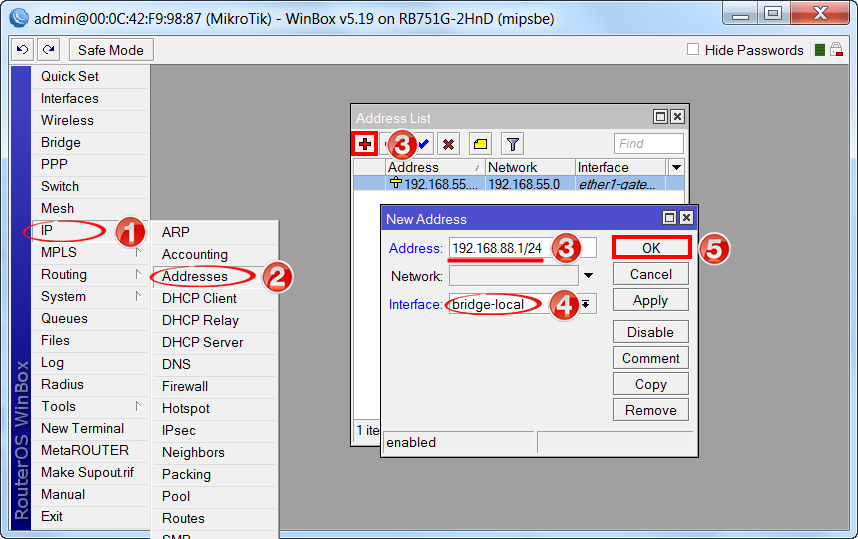Select DHCP Client in the submenu
Screen dimensions: 858x539
coord(214,298)
